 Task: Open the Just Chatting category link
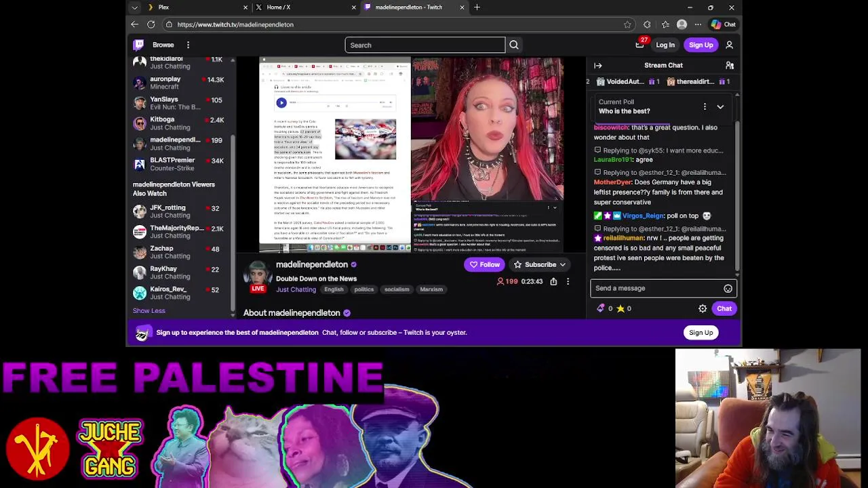(x=296, y=290)
